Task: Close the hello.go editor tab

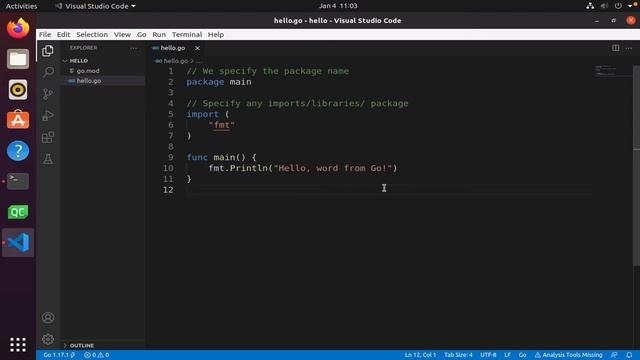Action: point(197,48)
